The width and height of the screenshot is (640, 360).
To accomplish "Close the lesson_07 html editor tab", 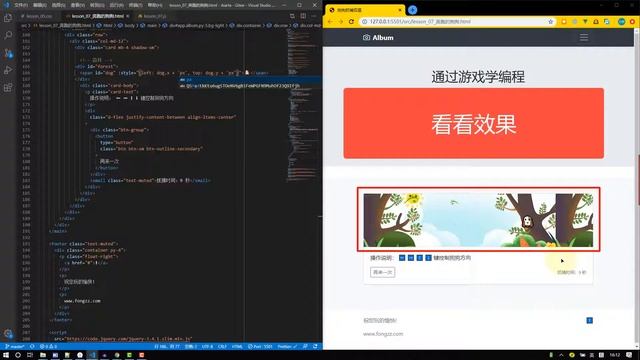I will [x=128, y=16].
